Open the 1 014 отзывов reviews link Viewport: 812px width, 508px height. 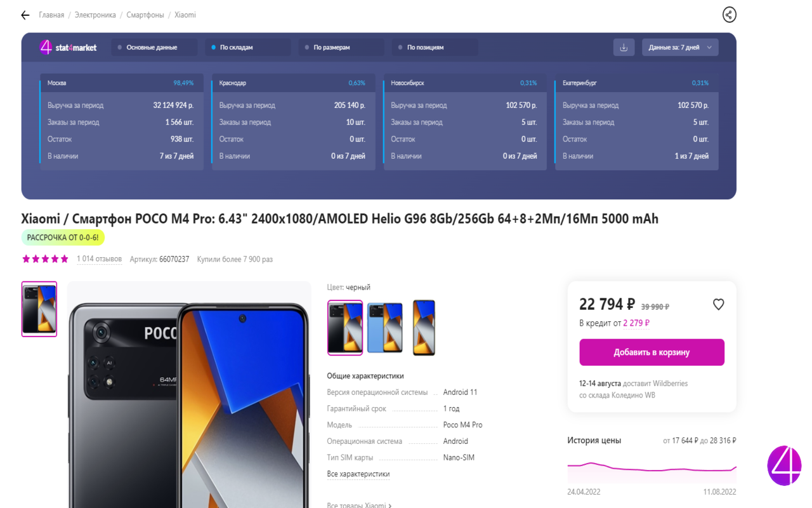(x=100, y=258)
